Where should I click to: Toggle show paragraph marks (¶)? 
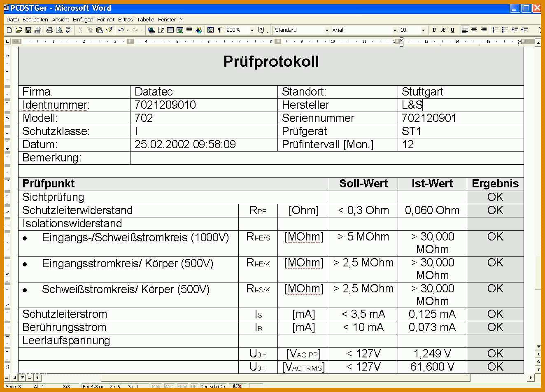point(220,30)
